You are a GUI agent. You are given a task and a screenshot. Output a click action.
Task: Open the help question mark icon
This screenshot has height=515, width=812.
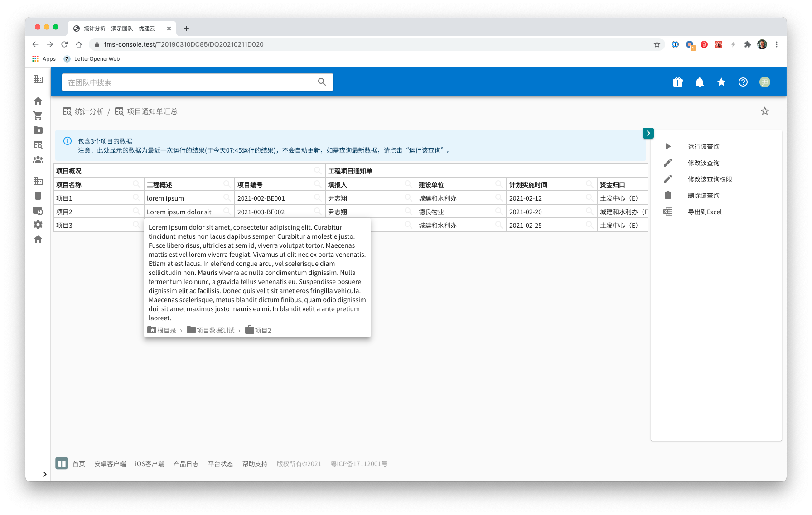743,82
